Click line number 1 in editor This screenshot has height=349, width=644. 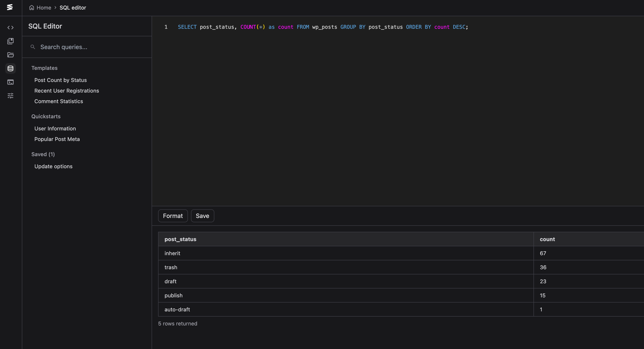[166, 27]
